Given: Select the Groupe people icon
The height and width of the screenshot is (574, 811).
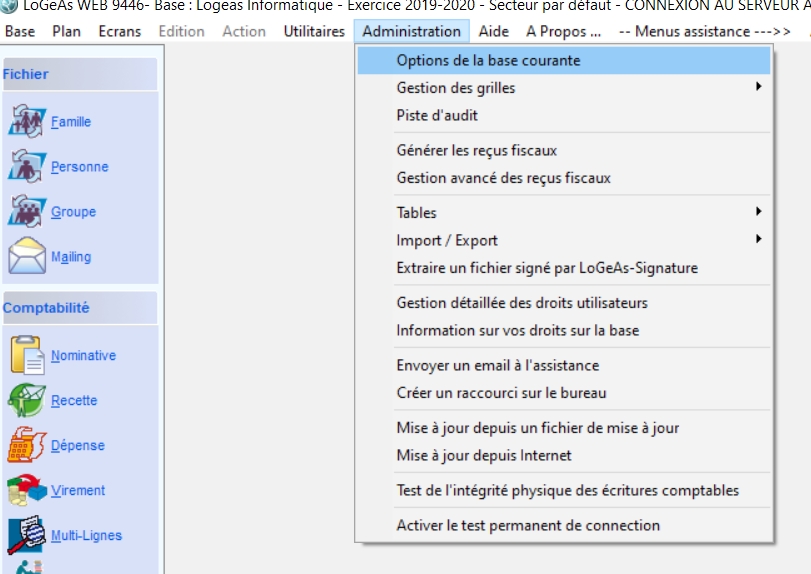Looking at the screenshot, I should [x=27, y=211].
